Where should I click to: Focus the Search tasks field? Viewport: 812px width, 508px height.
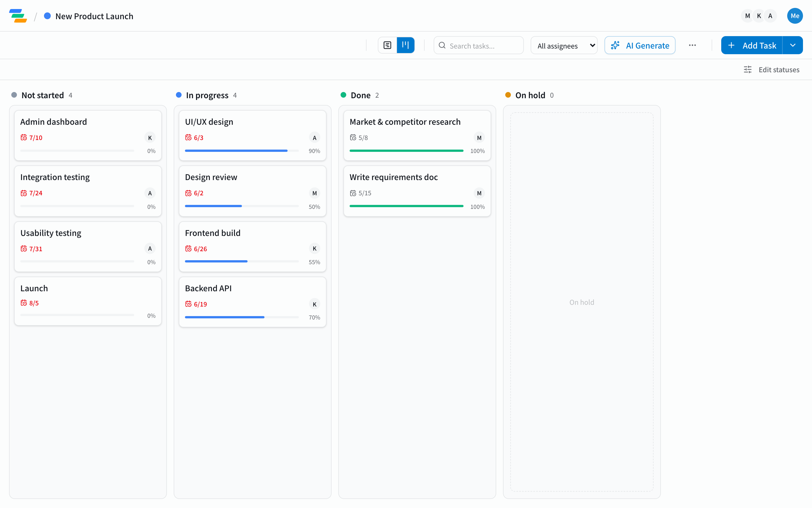click(x=478, y=45)
